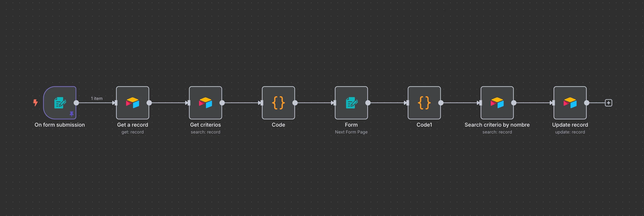Click the output connector of Code1 node
Screen dimensions: 644x216
coord(441,103)
